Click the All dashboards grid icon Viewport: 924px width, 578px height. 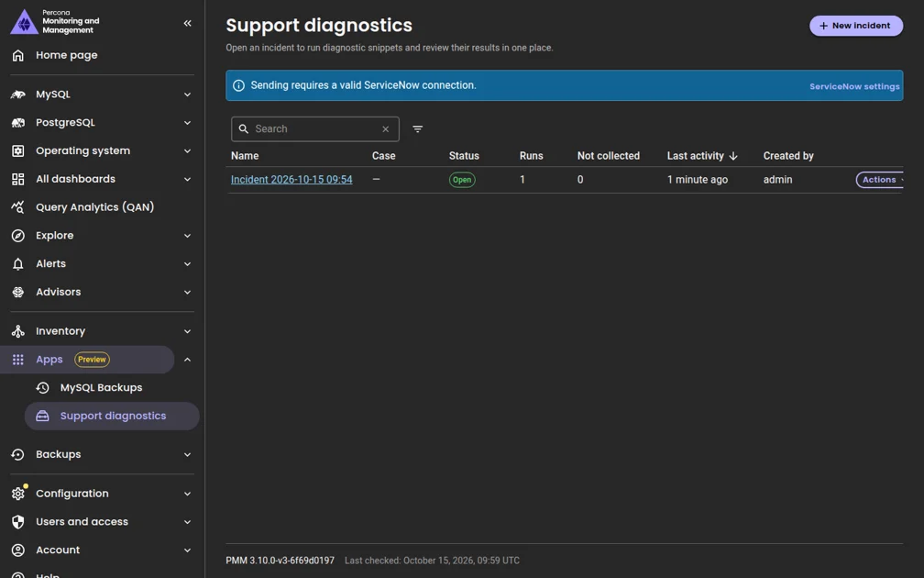18,179
